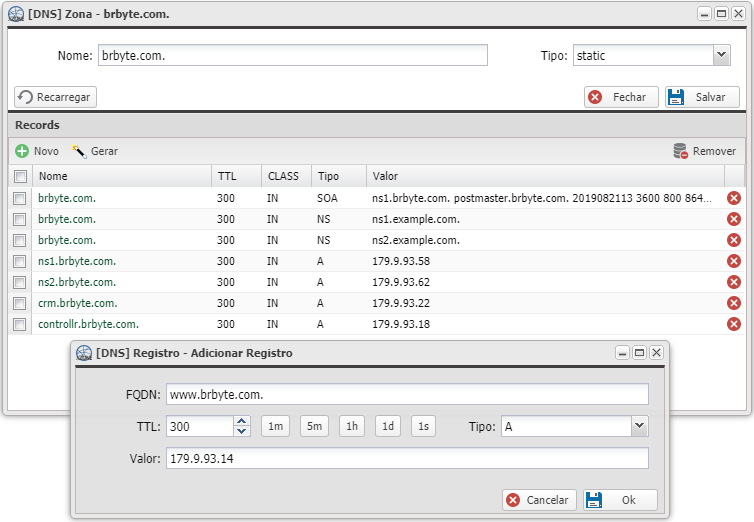The width and height of the screenshot is (754, 522).
Task: Sort records by the TTL column header
Action: [x=227, y=176]
